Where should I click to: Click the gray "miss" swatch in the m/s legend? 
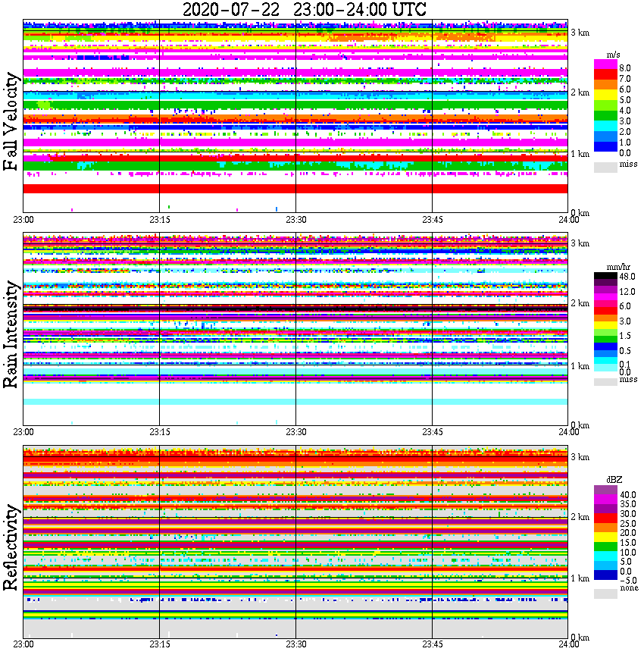tap(605, 167)
